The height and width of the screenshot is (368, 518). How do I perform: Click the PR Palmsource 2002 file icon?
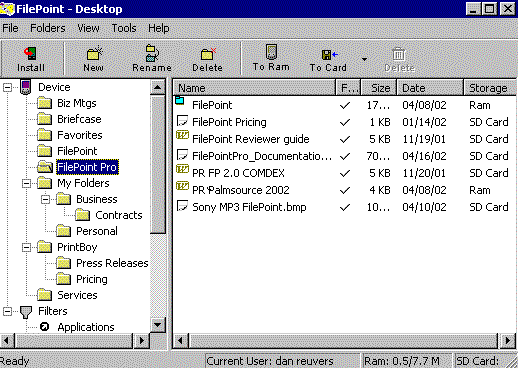[182, 186]
